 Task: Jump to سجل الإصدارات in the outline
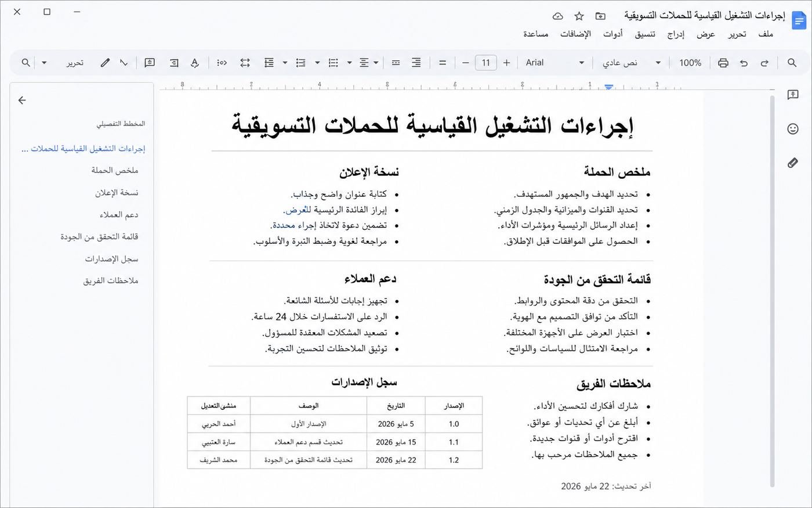111,259
